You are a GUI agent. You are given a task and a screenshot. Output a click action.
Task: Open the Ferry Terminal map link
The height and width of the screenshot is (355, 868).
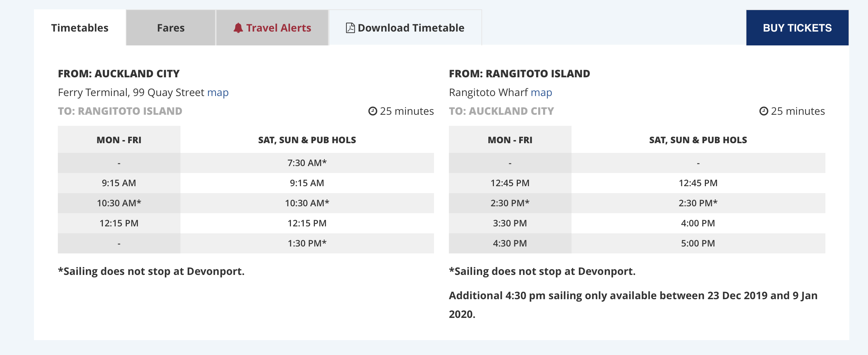pos(218,93)
